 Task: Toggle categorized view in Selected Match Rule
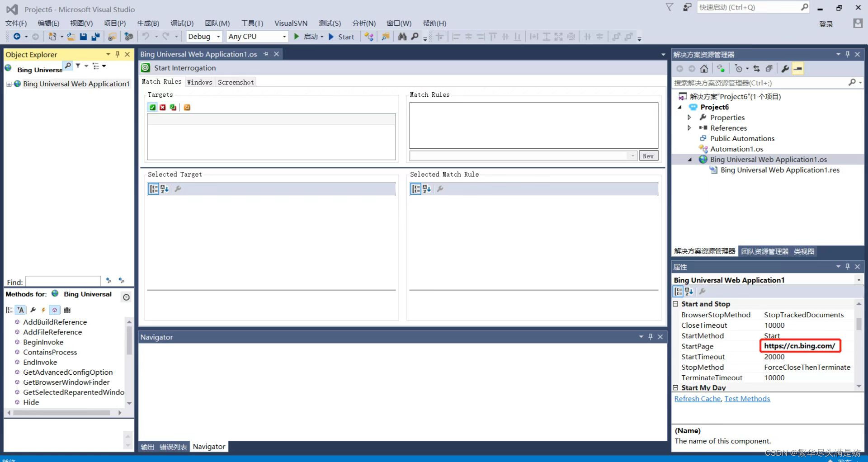click(x=416, y=189)
